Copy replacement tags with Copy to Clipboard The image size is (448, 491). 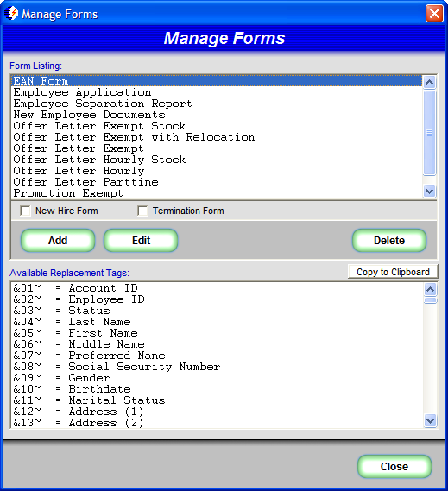click(393, 272)
